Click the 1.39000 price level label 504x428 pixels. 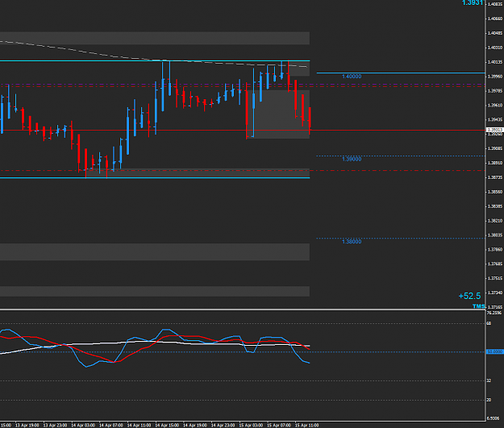(x=352, y=159)
